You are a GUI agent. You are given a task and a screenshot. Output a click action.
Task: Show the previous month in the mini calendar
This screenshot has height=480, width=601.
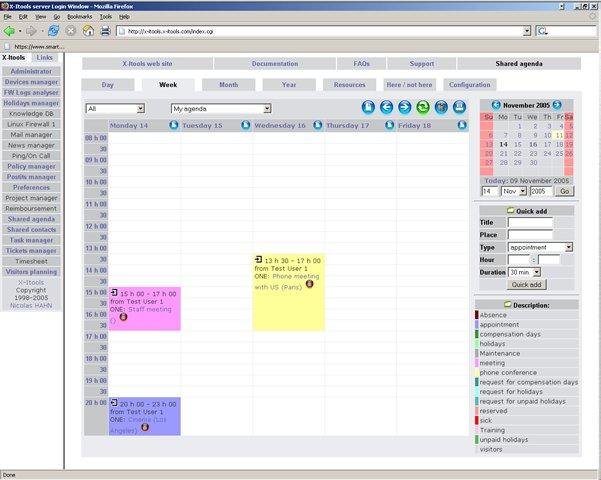point(496,105)
